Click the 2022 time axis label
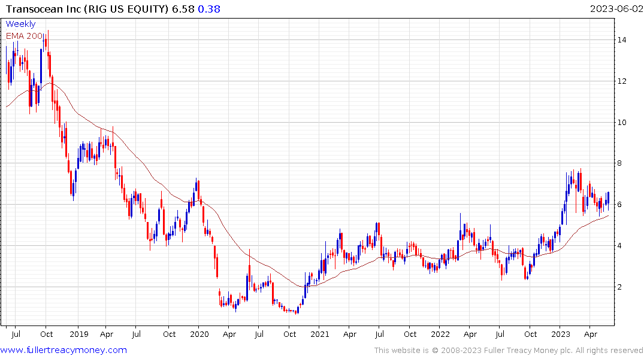This screenshot has height=359, width=644. (440, 334)
